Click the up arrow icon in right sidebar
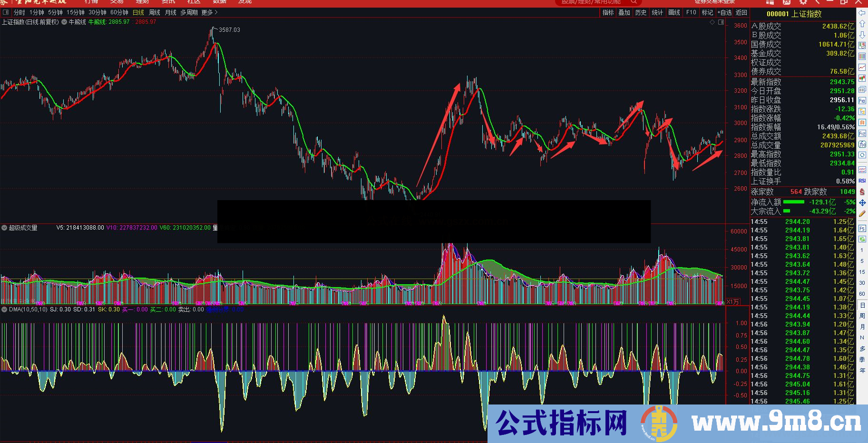 coord(862,23)
